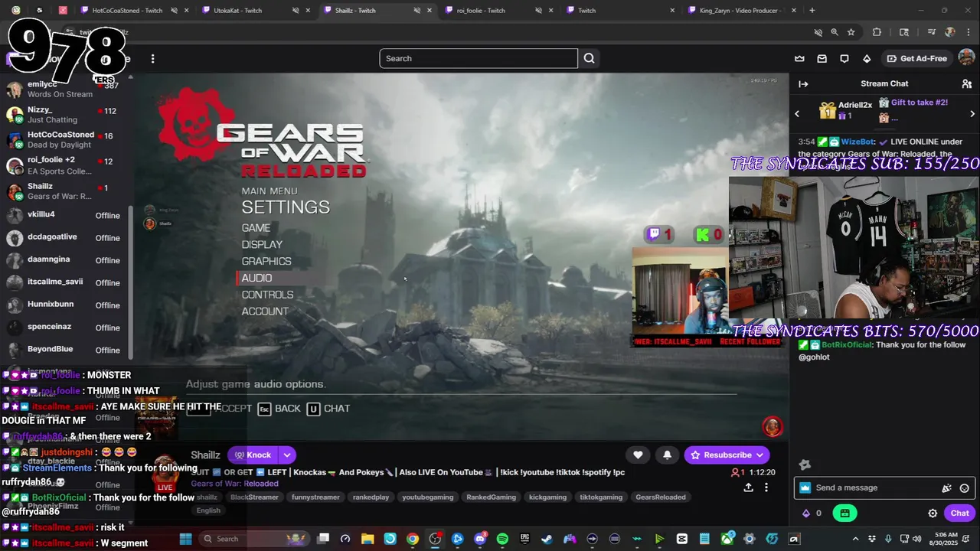Bookmark this page with the star icon
The width and height of the screenshot is (980, 551).
pos(851,32)
